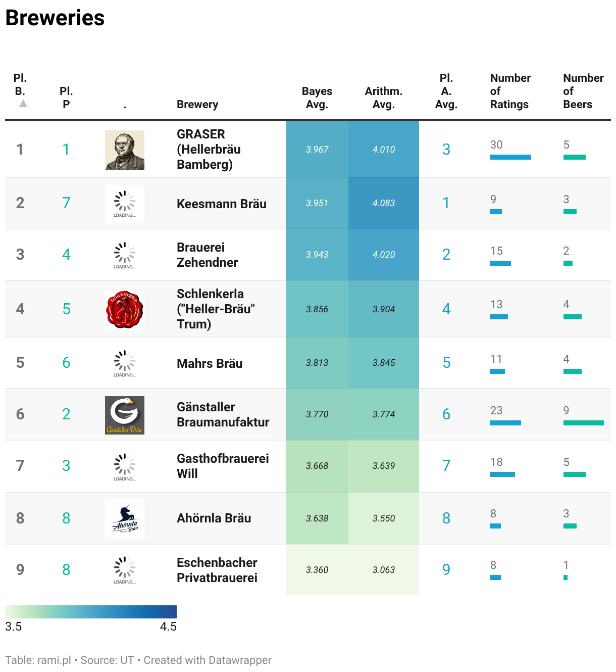616x672 pixels.
Task: Click the Ahörnla Bräu unicorn logo
Action: click(125, 519)
